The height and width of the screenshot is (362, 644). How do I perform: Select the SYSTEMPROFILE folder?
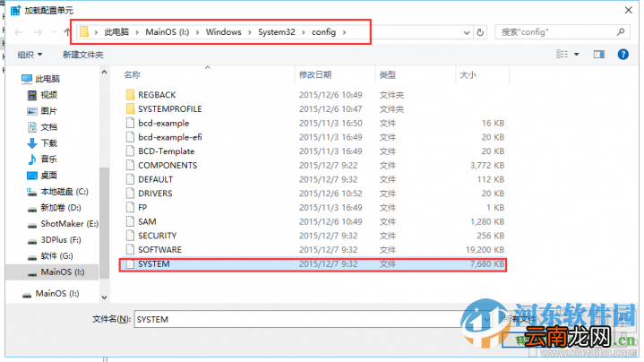314,109
